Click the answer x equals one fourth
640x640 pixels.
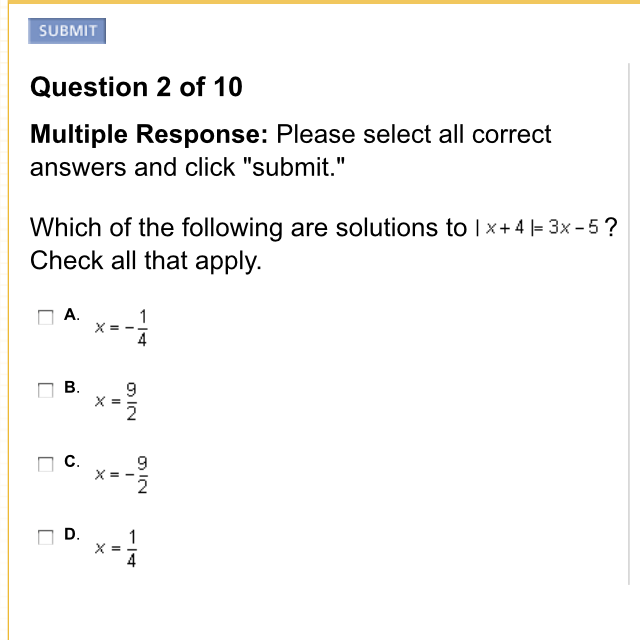116,548
